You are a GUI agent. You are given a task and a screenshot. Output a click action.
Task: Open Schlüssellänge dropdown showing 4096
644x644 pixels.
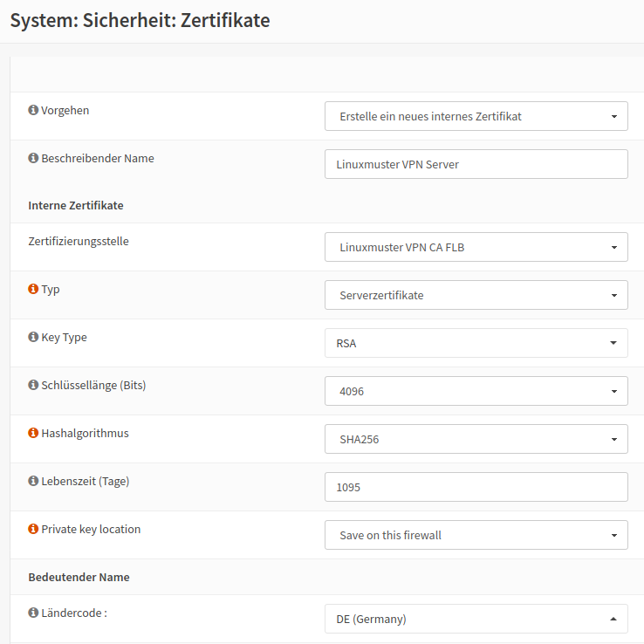476,391
